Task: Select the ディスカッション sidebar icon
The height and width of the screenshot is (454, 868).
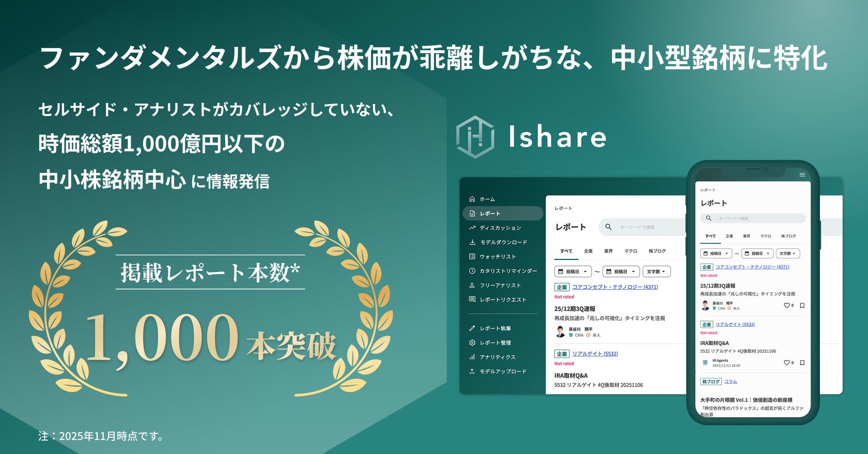Action: tap(473, 228)
